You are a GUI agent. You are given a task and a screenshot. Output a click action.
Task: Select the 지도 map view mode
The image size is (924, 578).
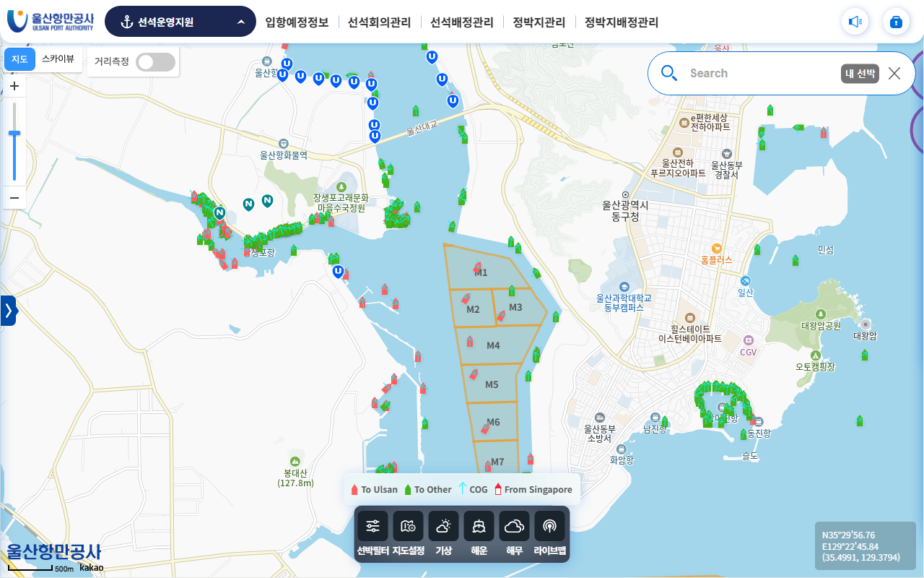[x=19, y=59]
